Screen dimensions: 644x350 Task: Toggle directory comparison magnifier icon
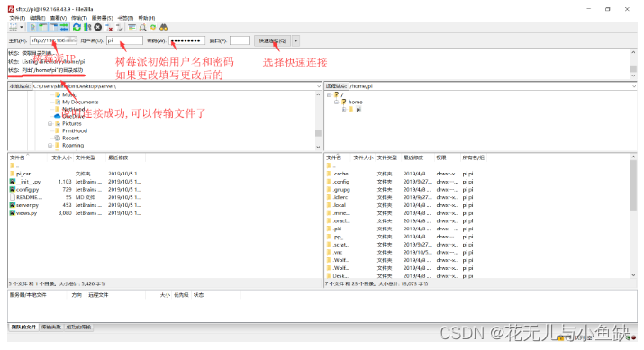[142, 28]
